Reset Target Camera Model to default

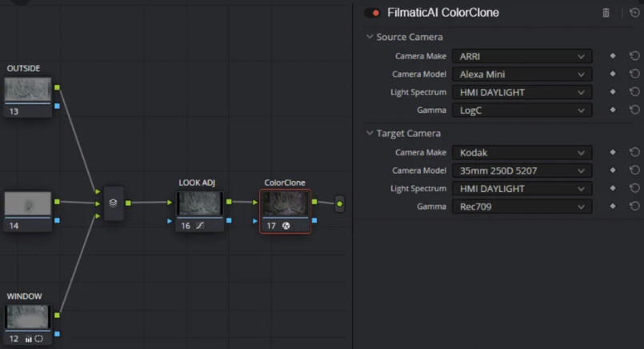click(634, 170)
